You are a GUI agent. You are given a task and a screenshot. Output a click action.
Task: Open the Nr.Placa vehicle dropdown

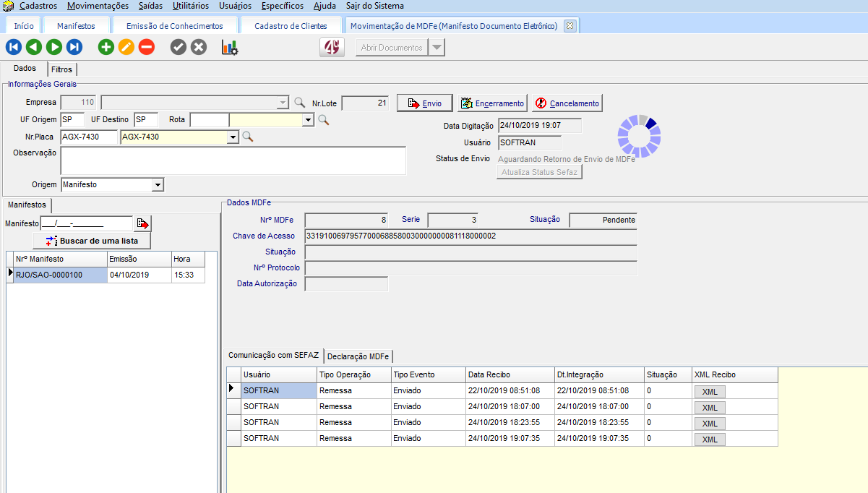click(233, 137)
